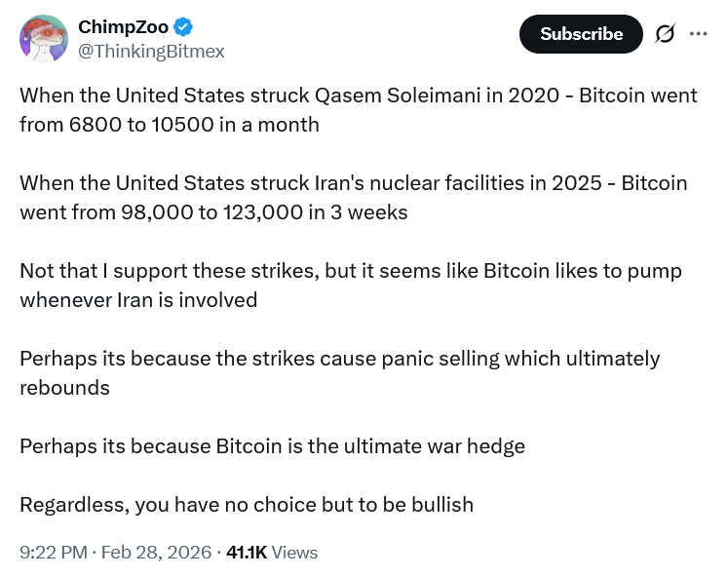728x576 pixels.
Task: Click the 'whenever Iran is involved' line
Action: (x=138, y=300)
